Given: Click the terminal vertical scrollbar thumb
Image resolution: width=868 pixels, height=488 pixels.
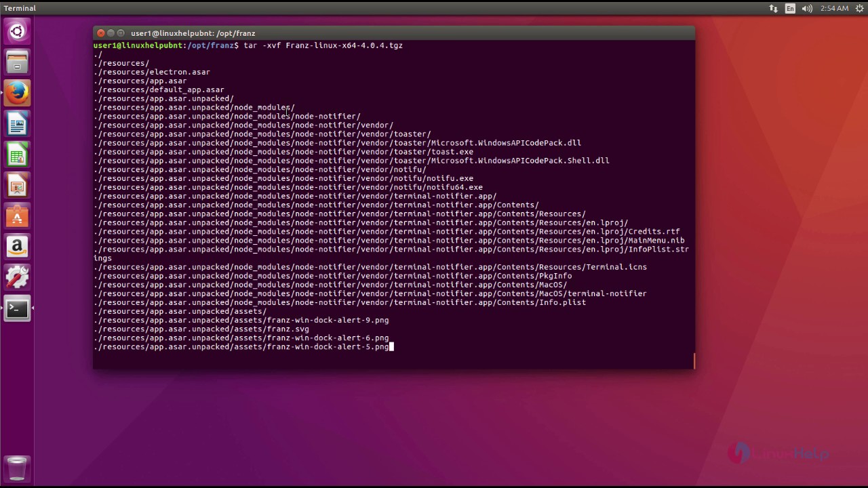Looking at the screenshot, I should pyautogui.click(x=694, y=361).
